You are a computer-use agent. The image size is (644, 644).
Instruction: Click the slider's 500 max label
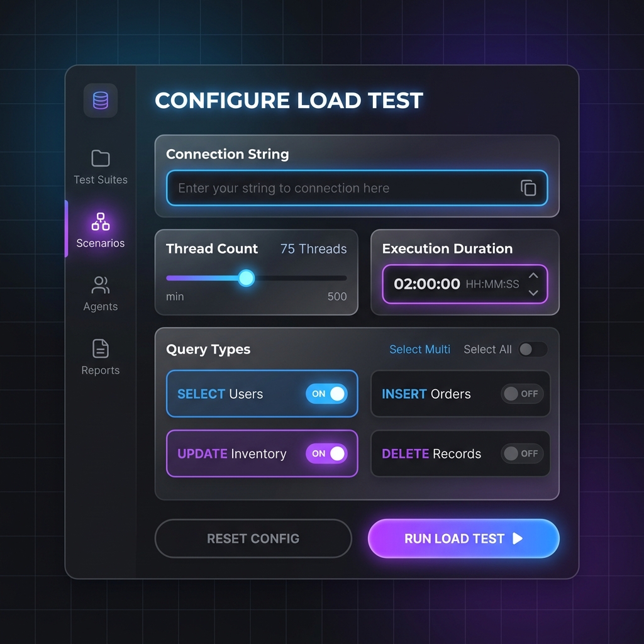[x=337, y=297]
